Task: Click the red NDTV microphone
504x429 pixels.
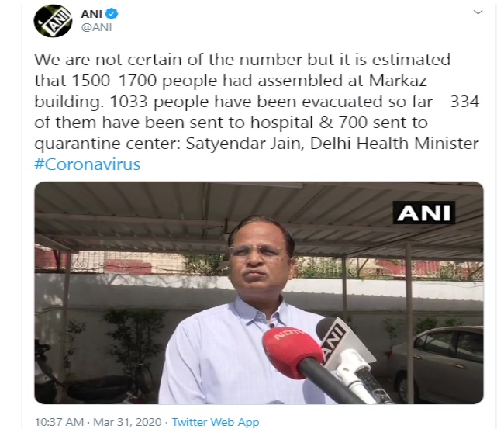Action: pos(292,349)
